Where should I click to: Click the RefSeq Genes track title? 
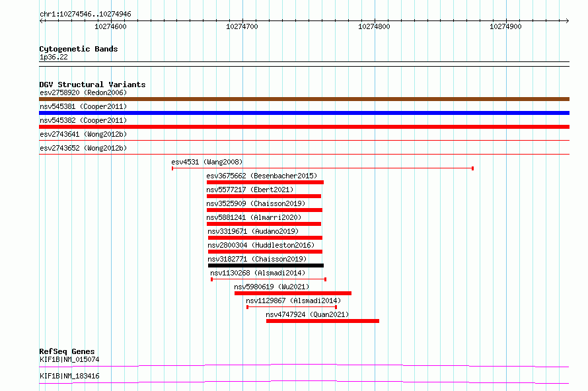[x=67, y=351]
